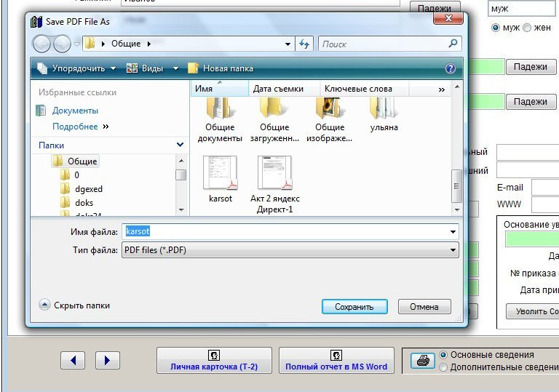Click the Back navigation arrow in save dialog
Image resolution: width=559 pixels, height=392 pixels.
[41, 44]
